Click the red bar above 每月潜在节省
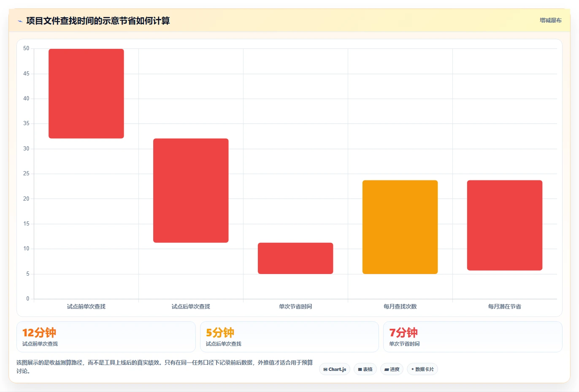Viewport: 579px width, 392px height. (505, 226)
